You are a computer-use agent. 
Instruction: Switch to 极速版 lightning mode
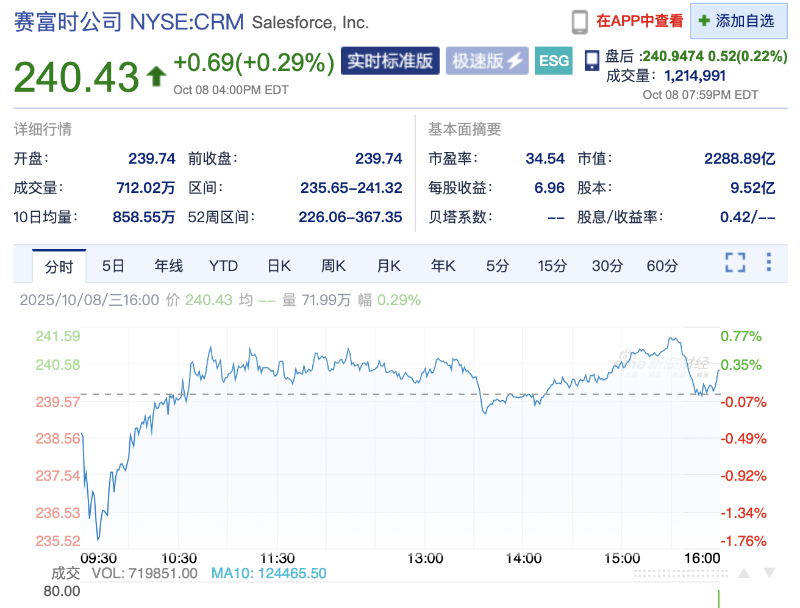486,61
